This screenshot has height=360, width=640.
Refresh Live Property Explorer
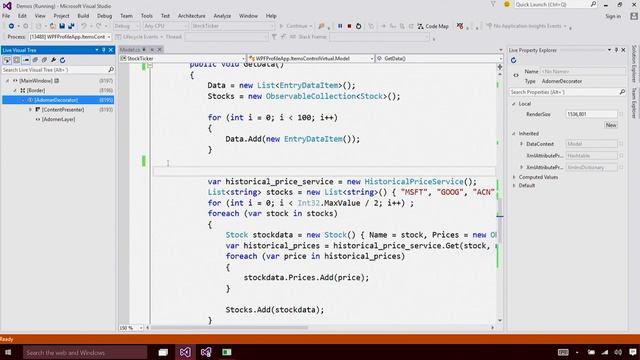513,60
